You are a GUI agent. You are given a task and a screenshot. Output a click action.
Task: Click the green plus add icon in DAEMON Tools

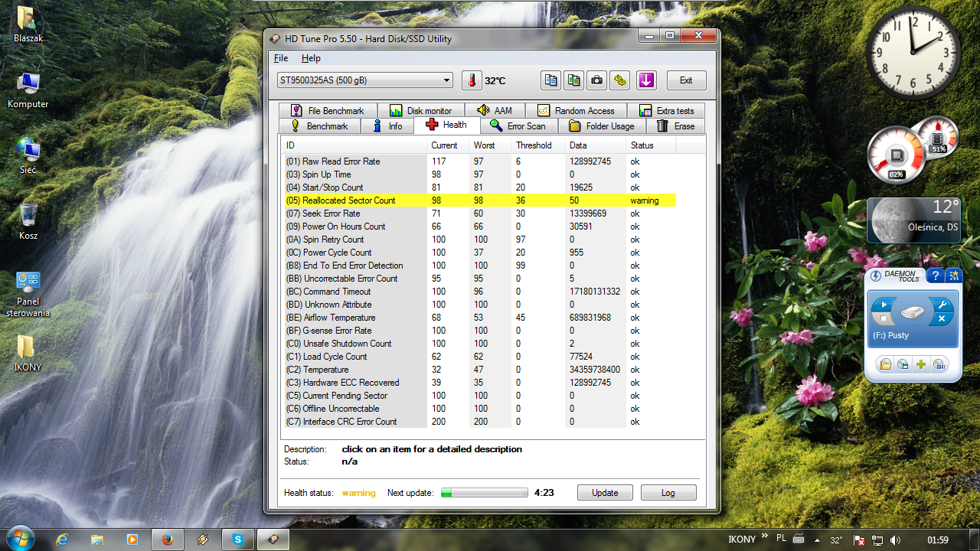click(921, 364)
